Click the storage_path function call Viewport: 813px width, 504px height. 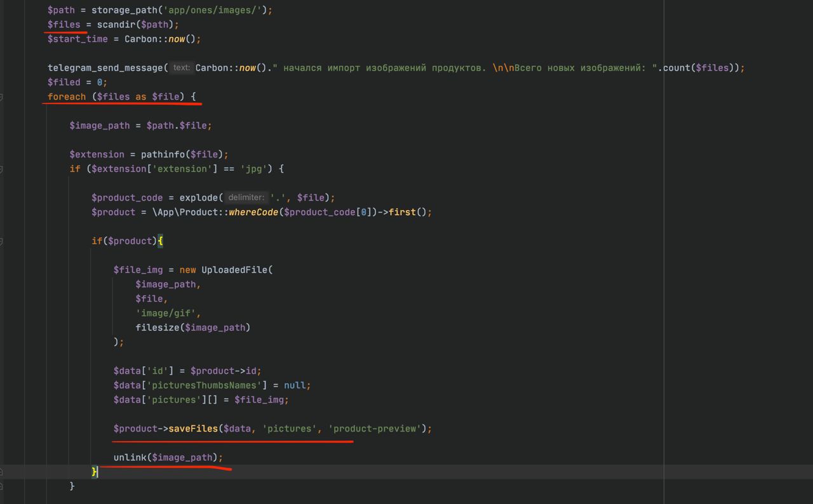(x=126, y=10)
